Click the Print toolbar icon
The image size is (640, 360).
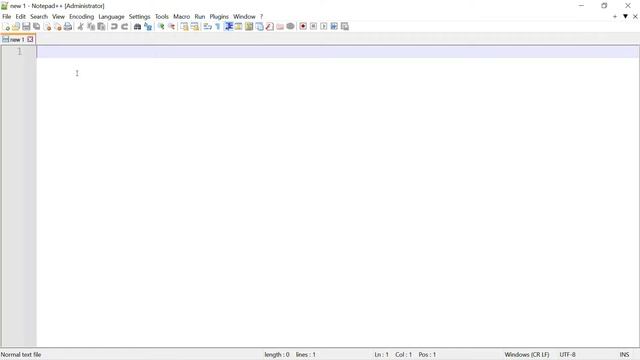68,27
